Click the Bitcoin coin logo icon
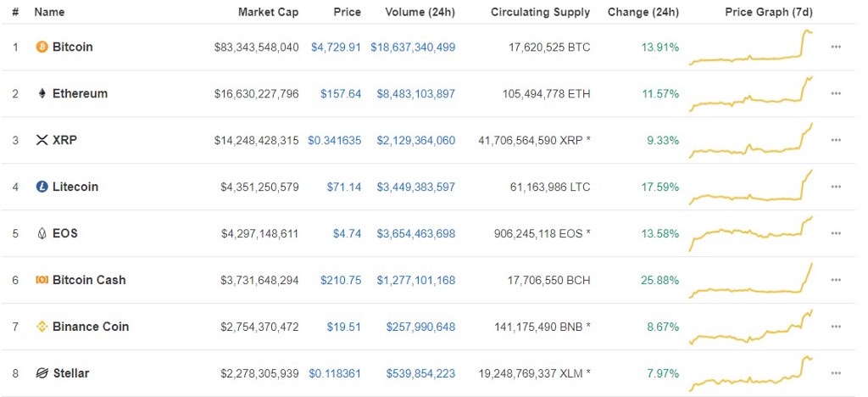 pyautogui.click(x=42, y=47)
